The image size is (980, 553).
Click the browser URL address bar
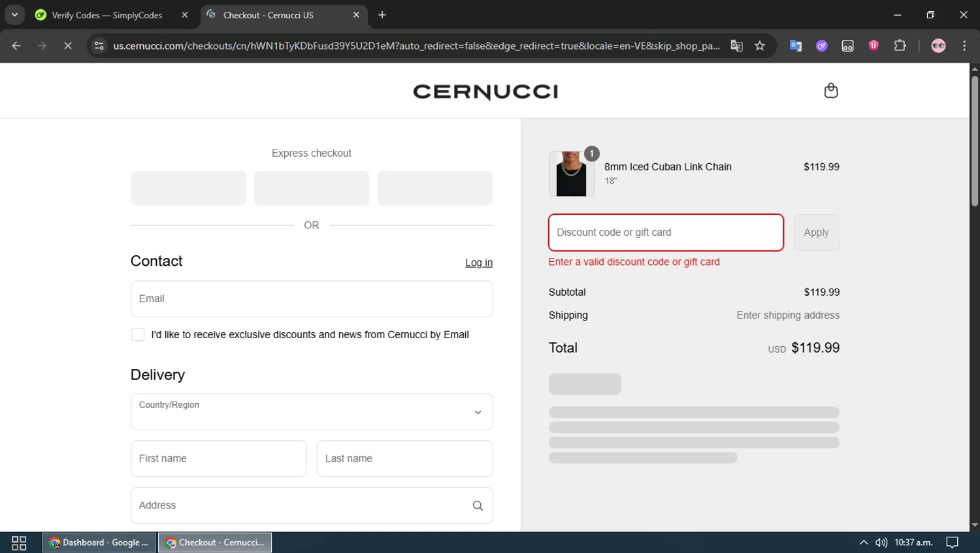[x=416, y=46]
